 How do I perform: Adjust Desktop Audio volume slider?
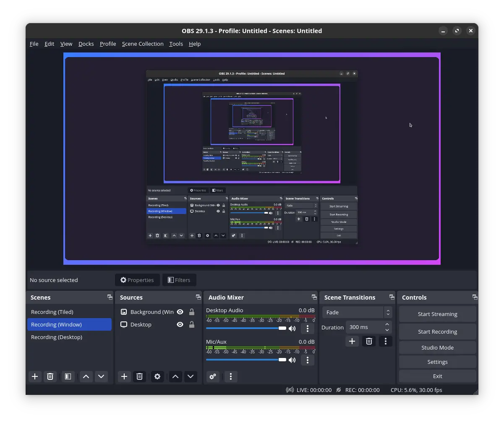coord(246,328)
